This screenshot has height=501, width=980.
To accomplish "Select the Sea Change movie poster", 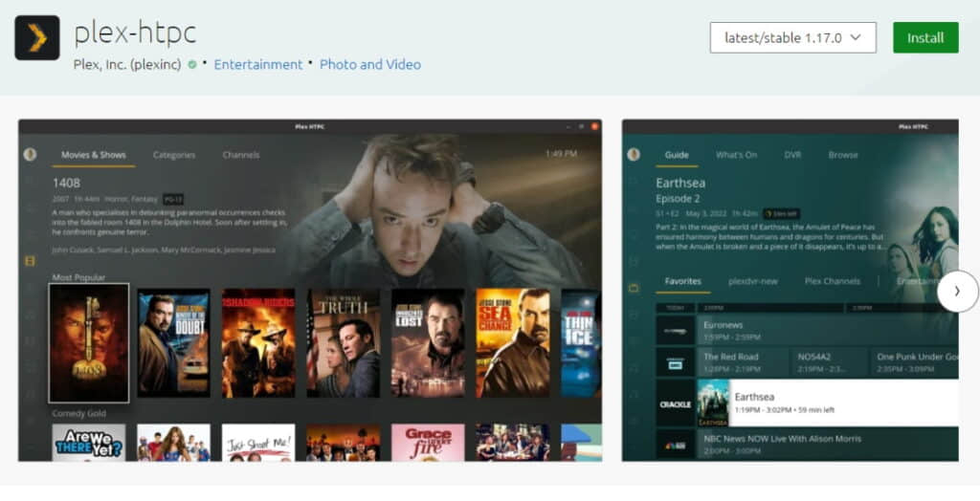I will pyautogui.click(x=513, y=343).
